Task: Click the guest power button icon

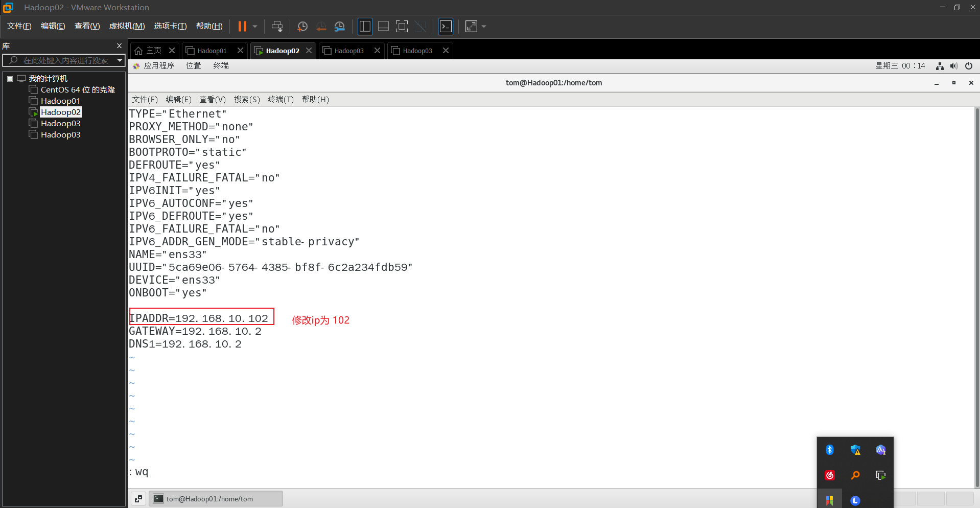Action: 968,66
